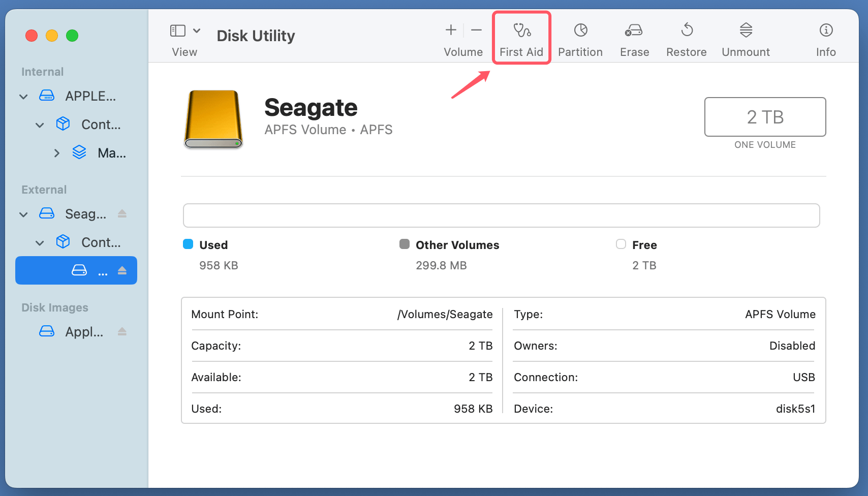Select the Erase tool in the toolbar

point(634,38)
